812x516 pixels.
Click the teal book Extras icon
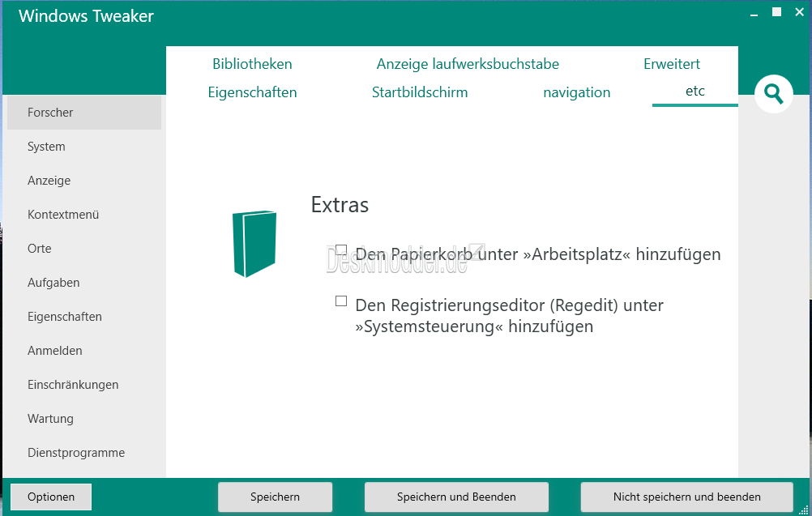[x=254, y=244]
